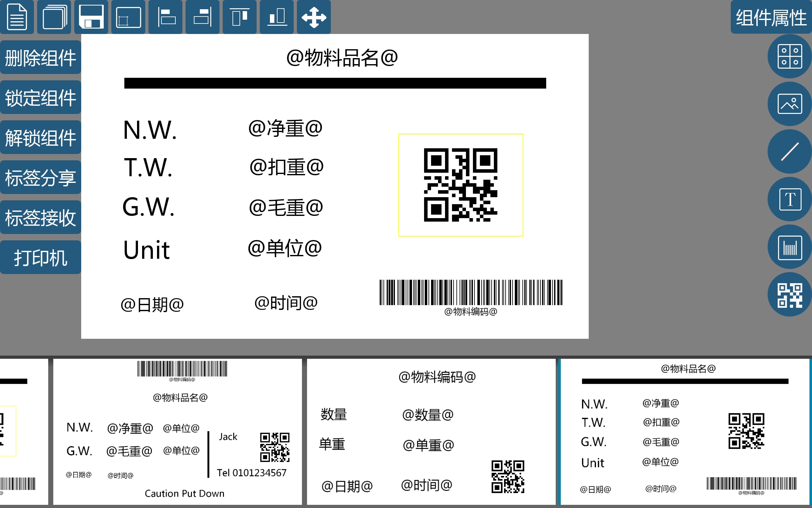Click the 解锁组件 button
The height and width of the screenshot is (508, 812).
coord(41,137)
